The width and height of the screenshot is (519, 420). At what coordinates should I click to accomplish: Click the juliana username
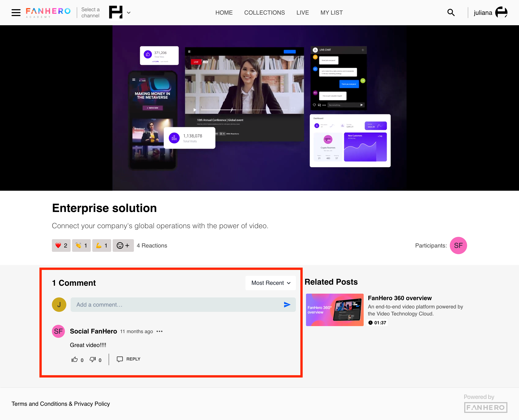click(x=483, y=13)
